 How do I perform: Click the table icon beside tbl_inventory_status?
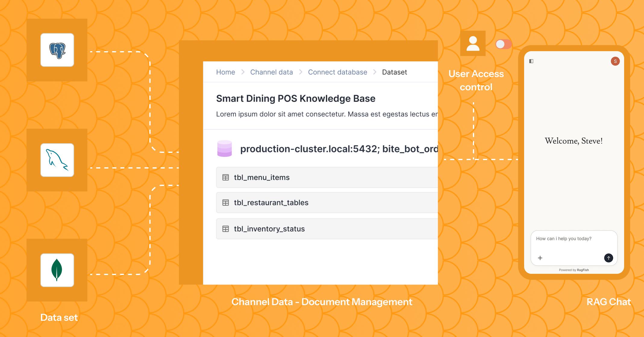pyautogui.click(x=226, y=229)
